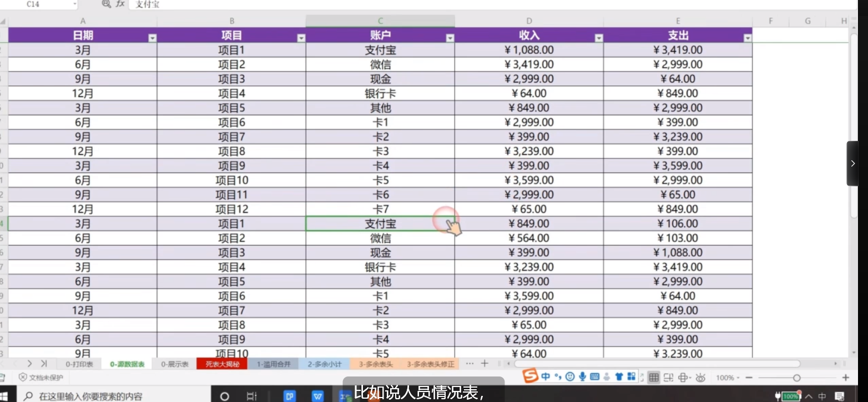Switch to the 0-展示表 sheet tab
Screen dimensions: 868x402
(175, 364)
